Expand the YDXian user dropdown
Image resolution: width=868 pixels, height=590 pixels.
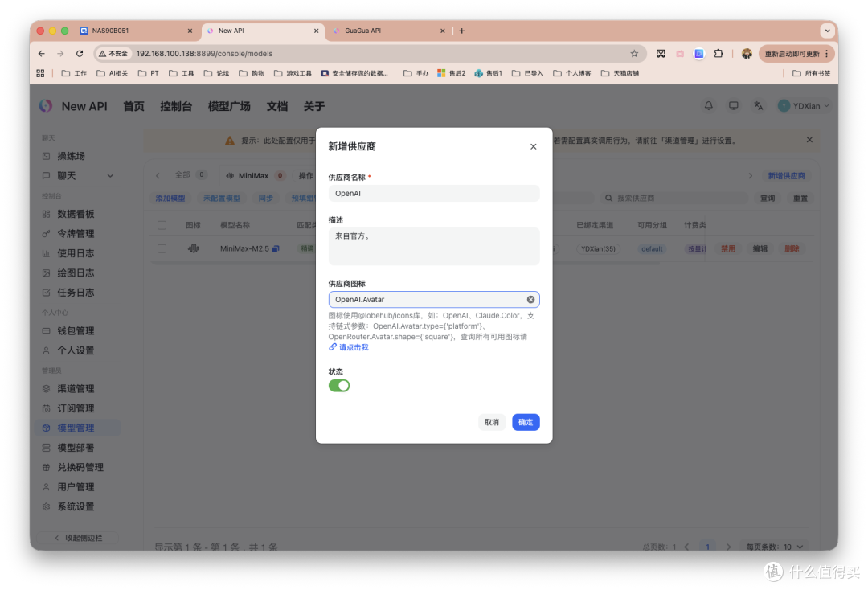coord(804,106)
